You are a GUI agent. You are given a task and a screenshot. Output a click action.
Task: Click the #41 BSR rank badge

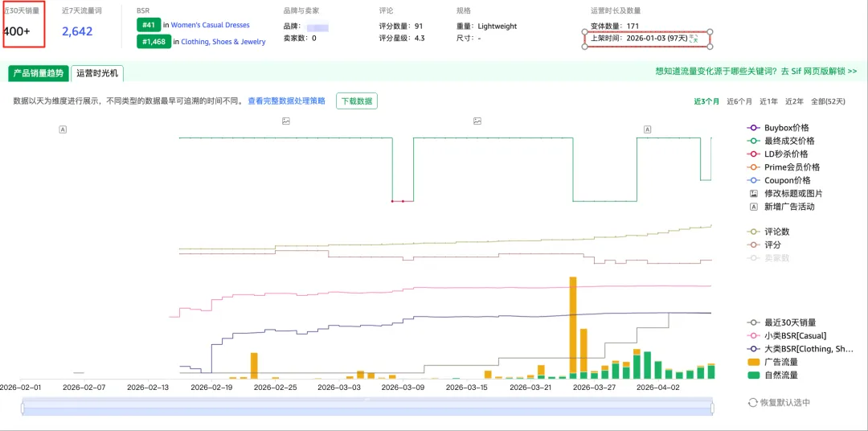149,25
